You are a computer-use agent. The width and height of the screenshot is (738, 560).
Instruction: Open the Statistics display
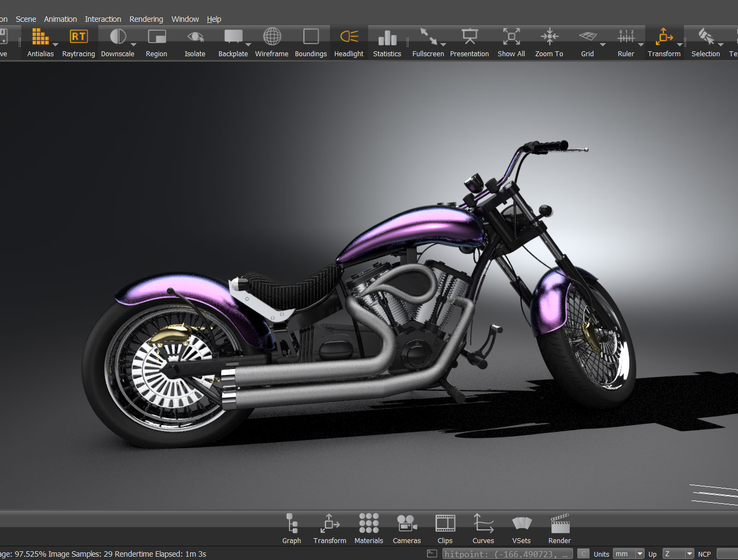tap(387, 43)
